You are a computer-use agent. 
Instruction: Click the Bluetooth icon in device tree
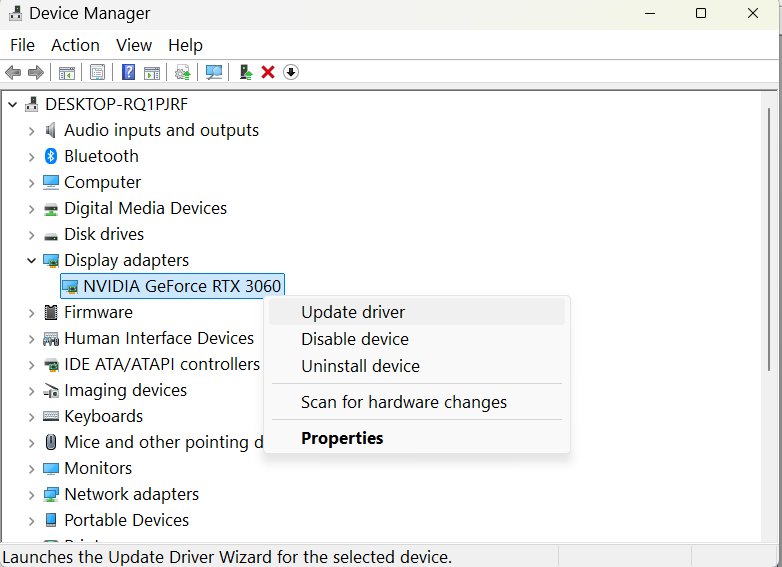[51, 156]
